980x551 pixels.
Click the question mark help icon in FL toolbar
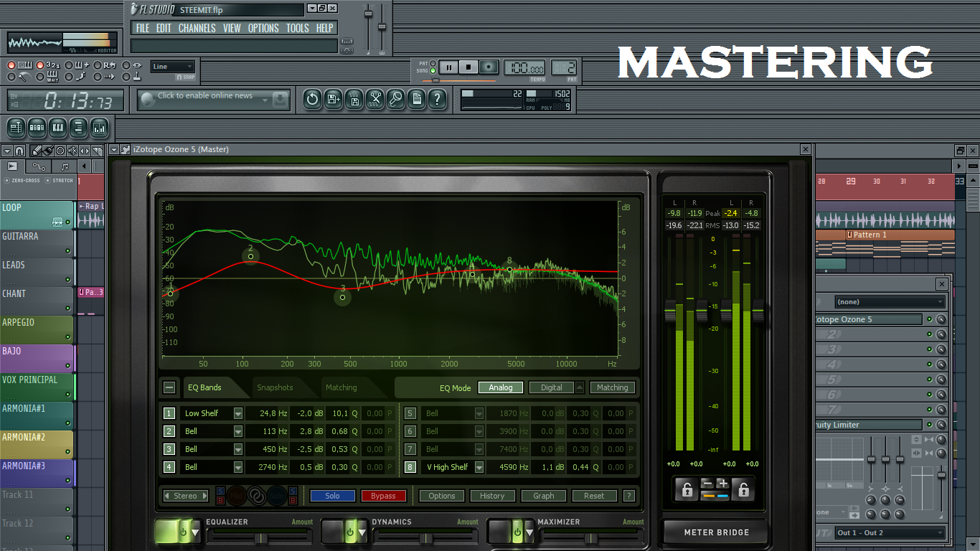click(437, 99)
